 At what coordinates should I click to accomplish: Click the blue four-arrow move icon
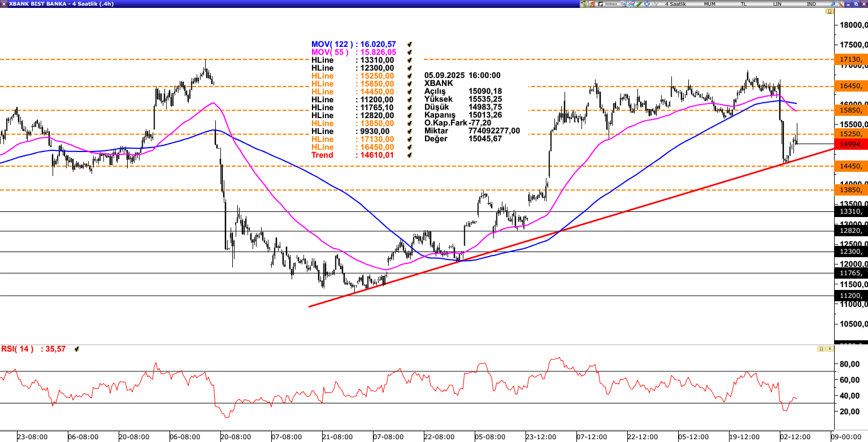(x=646, y=4)
